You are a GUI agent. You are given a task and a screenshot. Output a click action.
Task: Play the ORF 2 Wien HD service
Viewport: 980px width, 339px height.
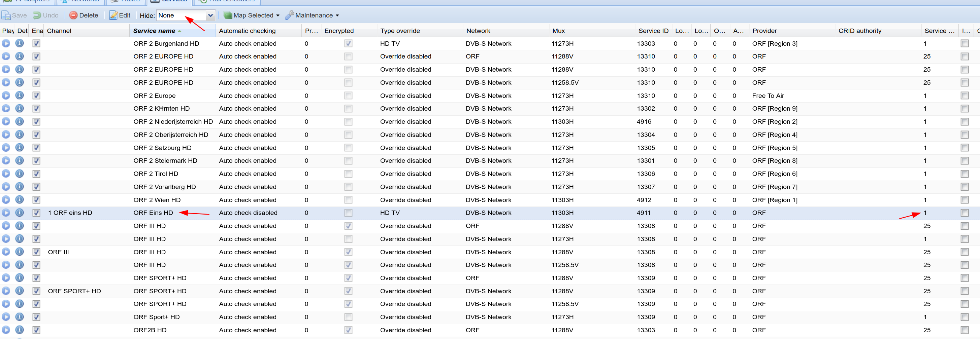coord(6,199)
